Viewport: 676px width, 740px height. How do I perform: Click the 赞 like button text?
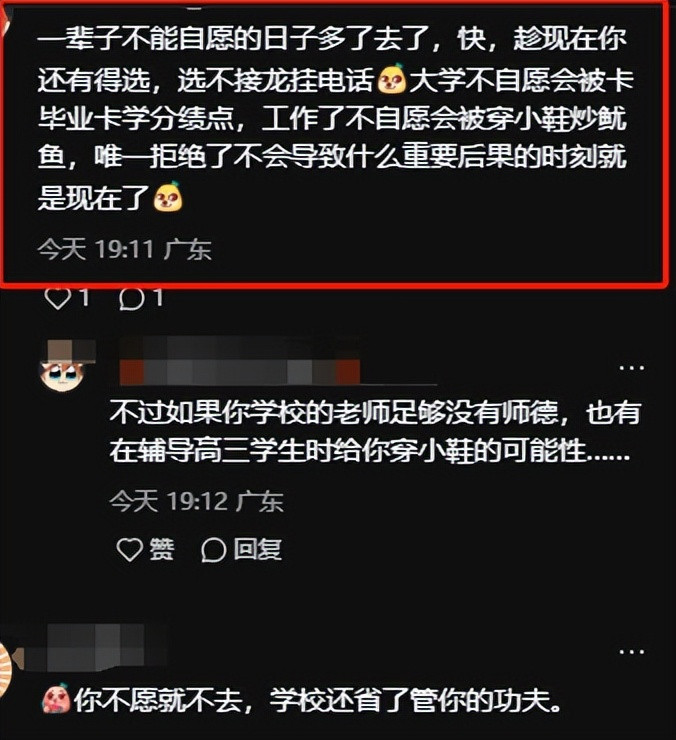(161, 550)
